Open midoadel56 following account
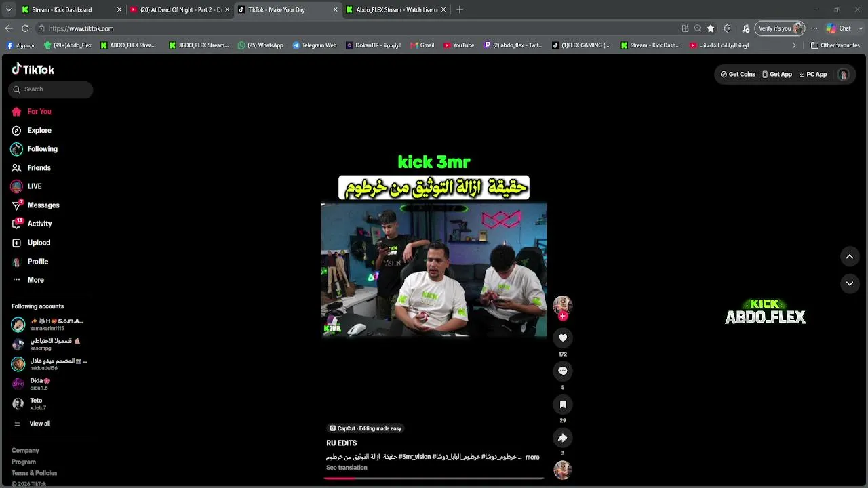The image size is (868, 488). [49, 364]
